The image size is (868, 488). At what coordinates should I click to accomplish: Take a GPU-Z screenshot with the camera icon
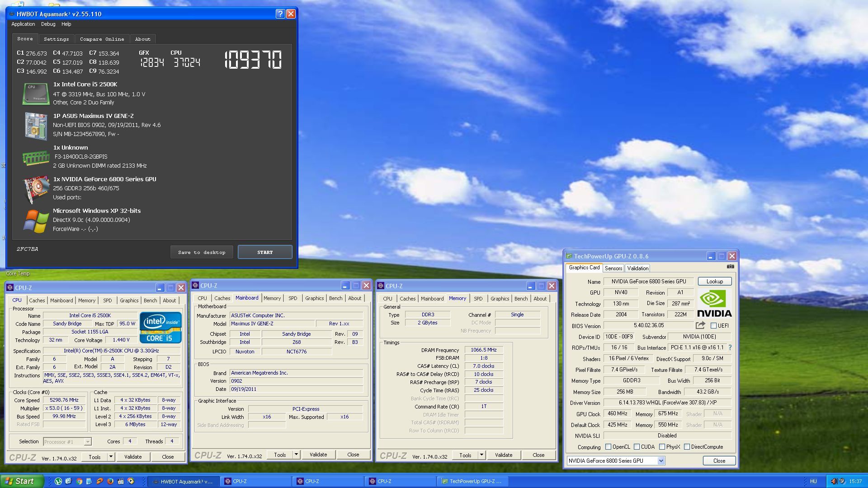pyautogui.click(x=730, y=267)
